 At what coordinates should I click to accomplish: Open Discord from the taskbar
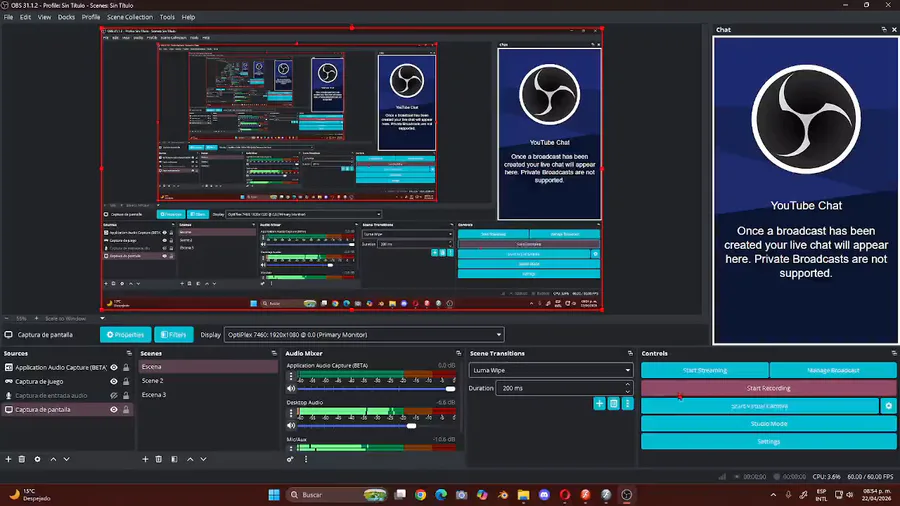point(544,495)
